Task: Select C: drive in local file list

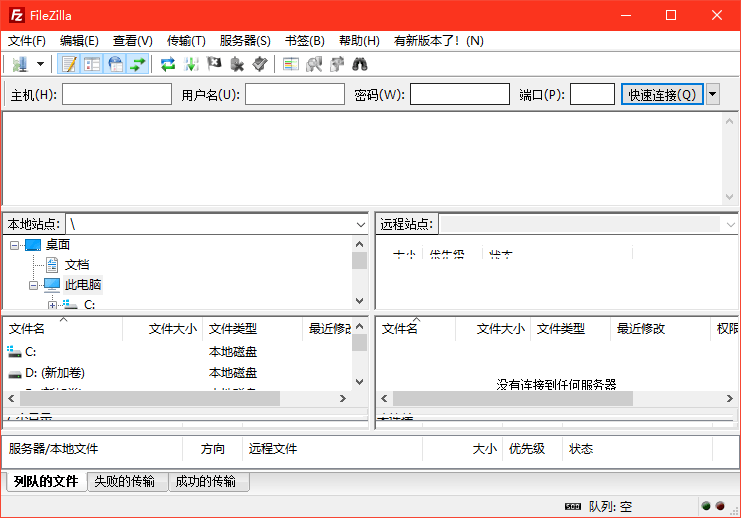Action: pos(30,352)
